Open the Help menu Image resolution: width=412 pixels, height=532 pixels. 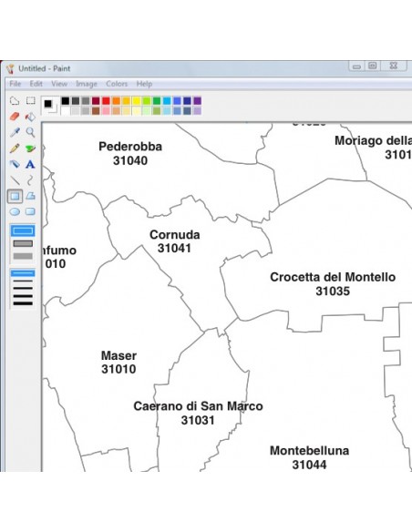144,84
